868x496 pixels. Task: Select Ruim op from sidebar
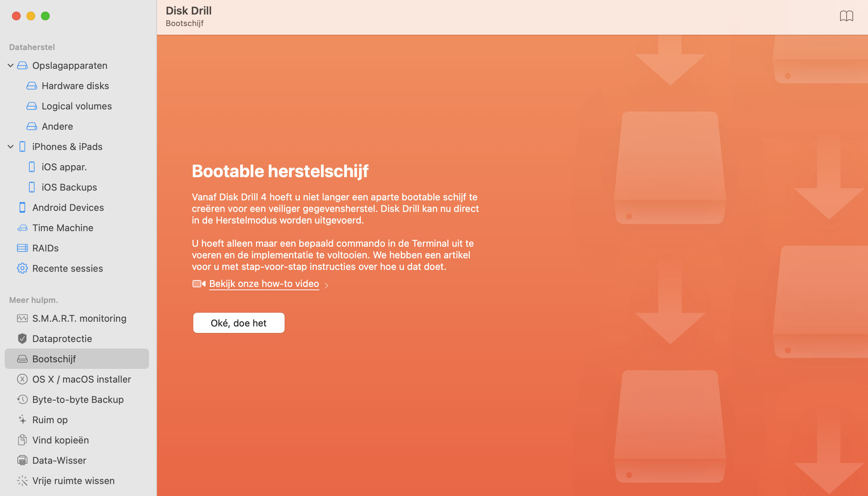50,420
